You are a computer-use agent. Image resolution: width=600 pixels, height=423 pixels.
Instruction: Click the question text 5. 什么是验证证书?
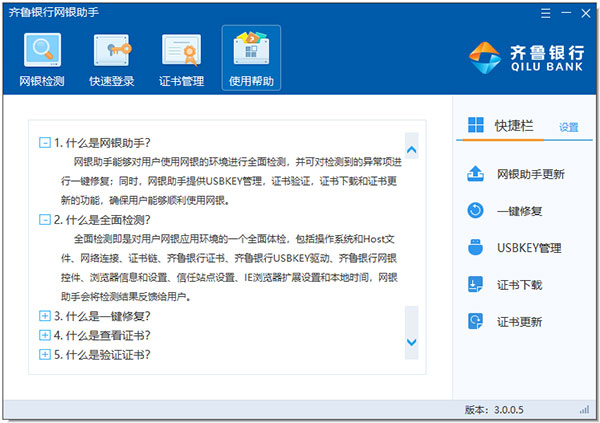(x=102, y=354)
